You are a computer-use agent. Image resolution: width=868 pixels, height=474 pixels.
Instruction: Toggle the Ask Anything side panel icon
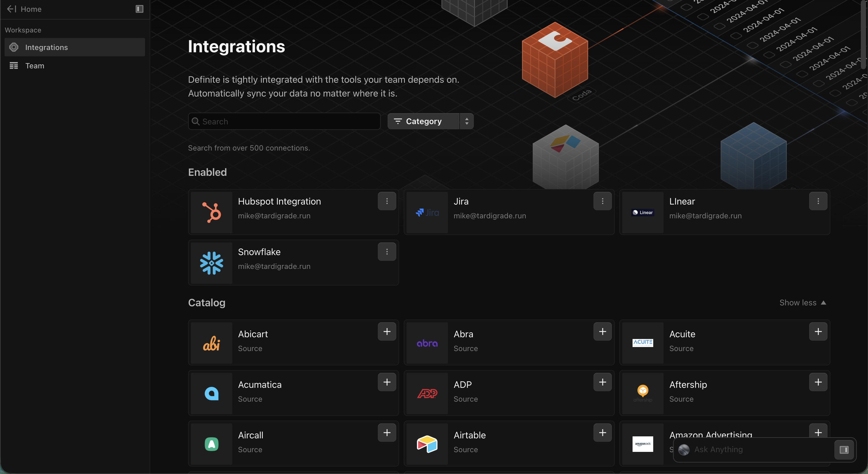(844, 450)
